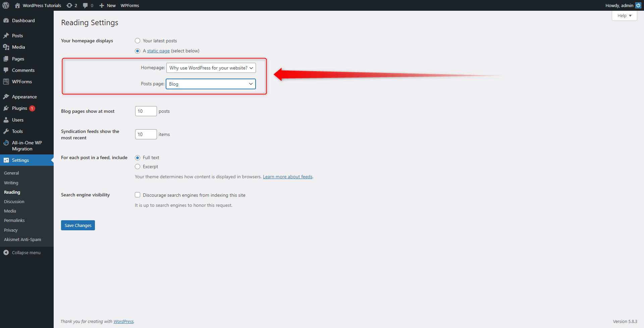Viewport: 644px width, 328px height.
Task: Click the Pages icon in the sidebar
Action: tap(6, 59)
